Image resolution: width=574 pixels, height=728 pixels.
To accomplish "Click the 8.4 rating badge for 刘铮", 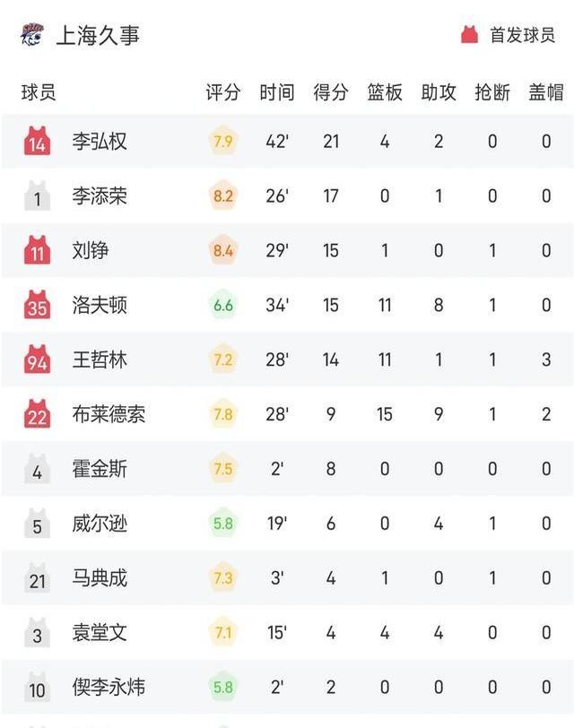I will 223,250.
